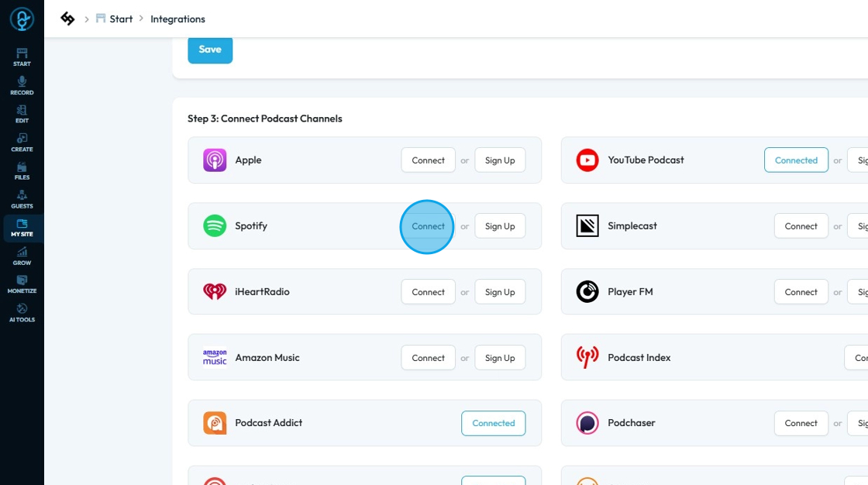This screenshot has width=868, height=485.
Task: Open the Record sidebar section
Action: coord(22,86)
